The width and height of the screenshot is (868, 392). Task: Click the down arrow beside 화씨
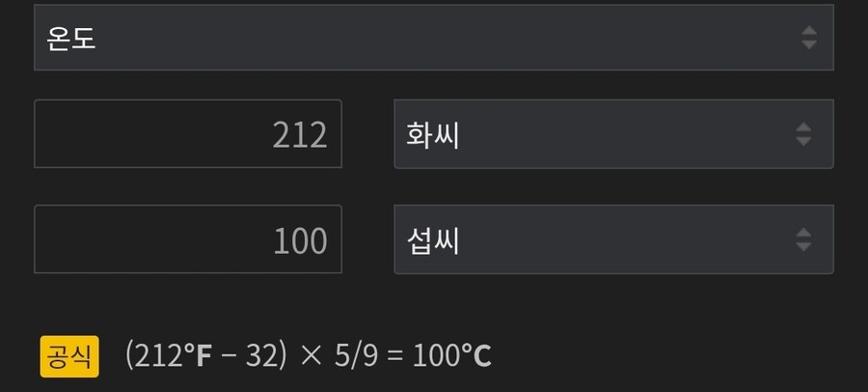coord(803,142)
